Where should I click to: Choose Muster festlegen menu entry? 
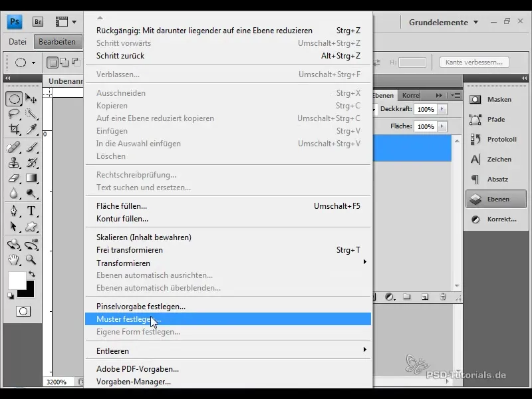228,319
